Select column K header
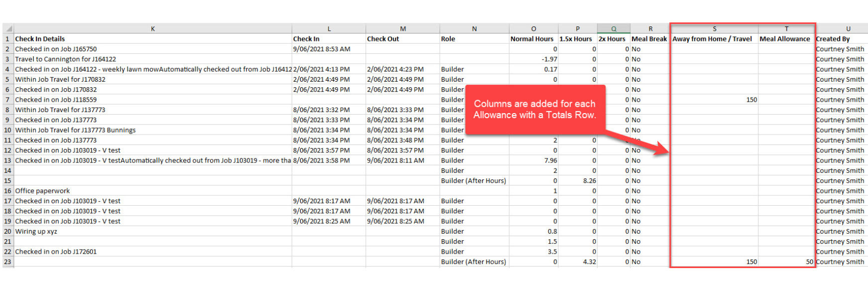Viewport: 868px width, 290px height. click(153, 29)
